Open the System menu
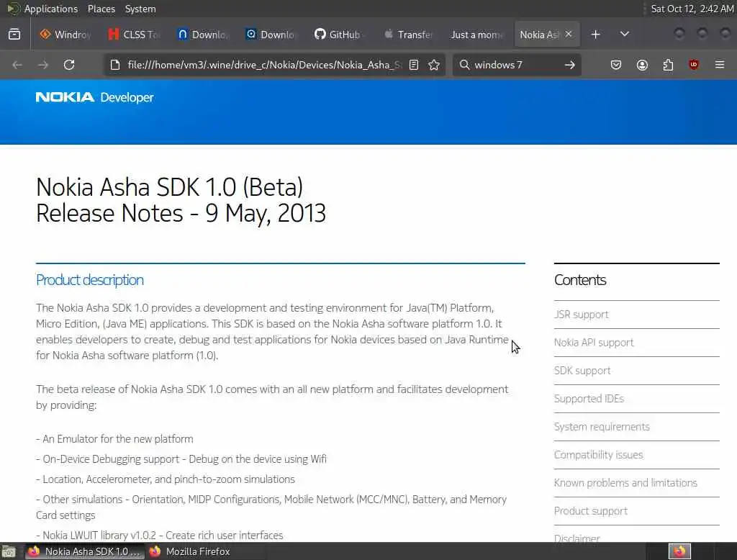Viewport: 737px width, 560px height. coord(140,9)
